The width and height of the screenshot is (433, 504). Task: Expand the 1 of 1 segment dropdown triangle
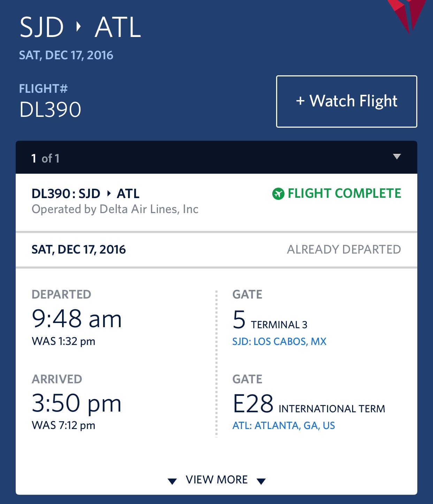click(397, 157)
